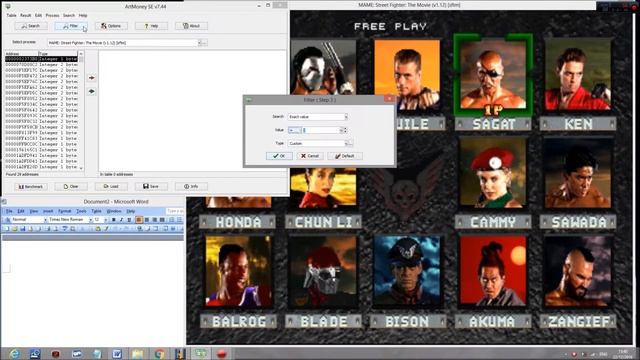The height and width of the screenshot is (360, 640).
Task: Expand the Type dropdown in Filter dialog
Action: [x=346, y=144]
